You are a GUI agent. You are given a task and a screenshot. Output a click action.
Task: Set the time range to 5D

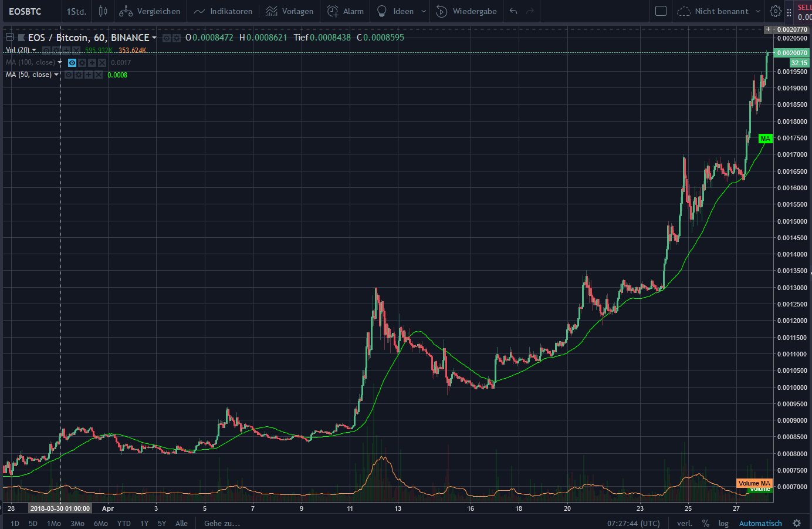(x=33, y=523)
